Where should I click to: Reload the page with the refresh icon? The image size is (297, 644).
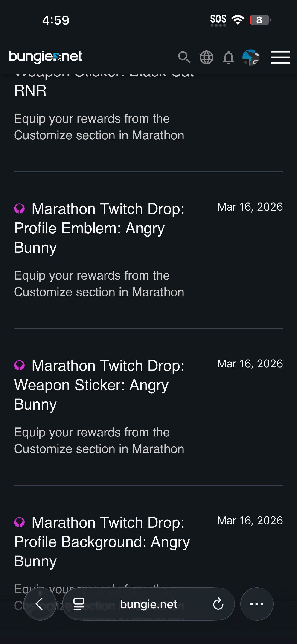click(218, 604)
